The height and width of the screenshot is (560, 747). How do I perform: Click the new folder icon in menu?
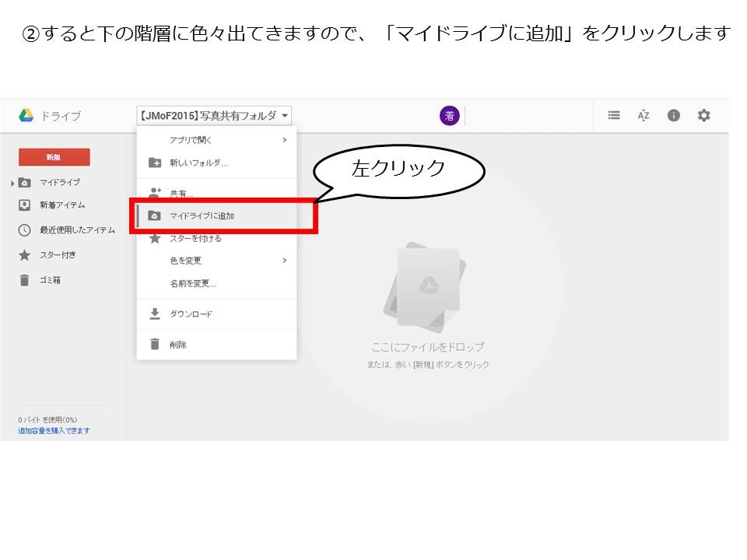pyautogui.click(x=155, y=163)
